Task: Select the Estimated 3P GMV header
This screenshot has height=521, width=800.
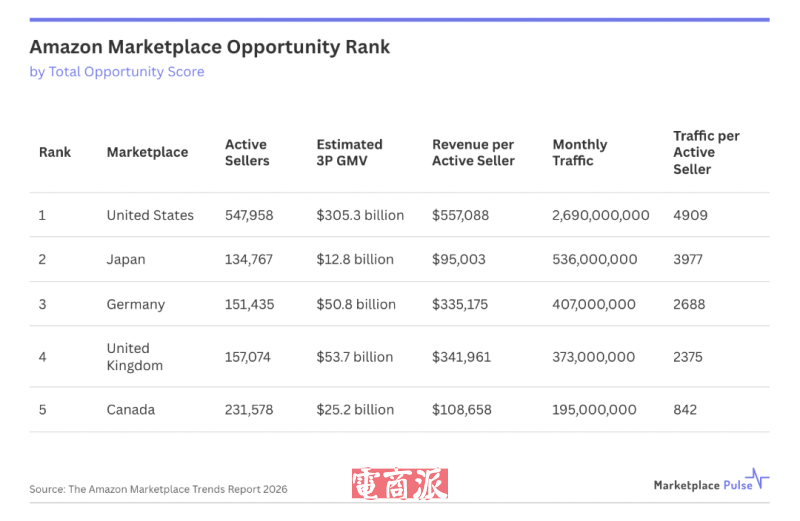Action: coord(349,152)
